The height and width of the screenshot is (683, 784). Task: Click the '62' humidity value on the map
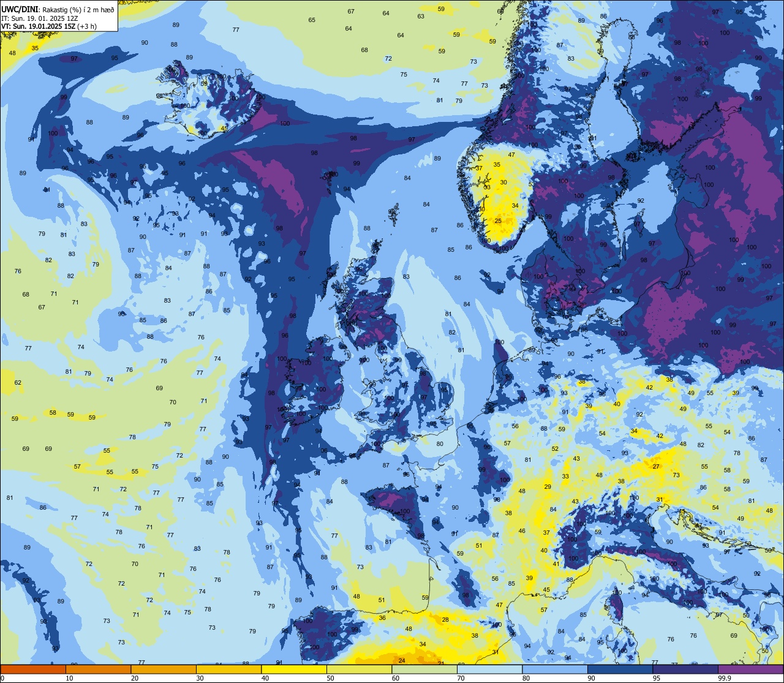pyautogui.click(x=18, y=383)
